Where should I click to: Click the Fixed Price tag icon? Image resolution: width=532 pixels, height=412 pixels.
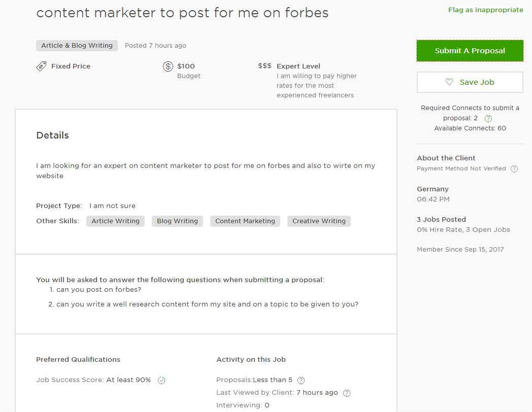tap(41, 66)
